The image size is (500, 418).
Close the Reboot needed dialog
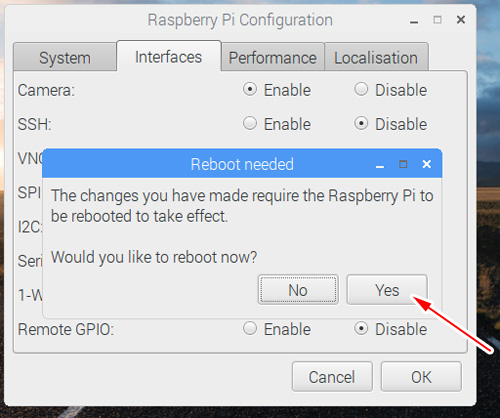[427, 164]
